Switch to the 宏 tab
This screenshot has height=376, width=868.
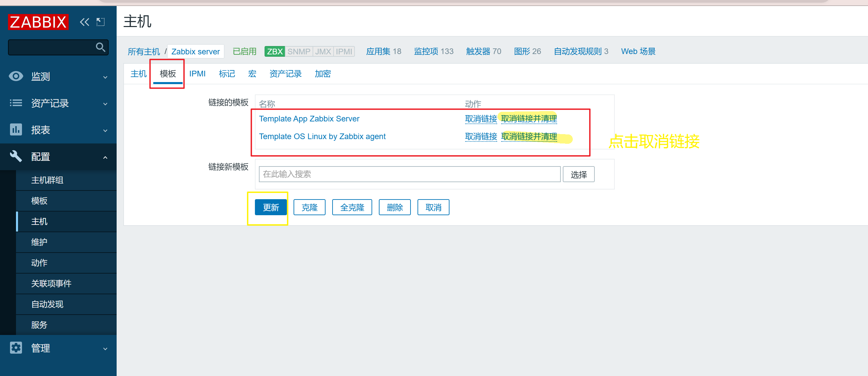252,74
